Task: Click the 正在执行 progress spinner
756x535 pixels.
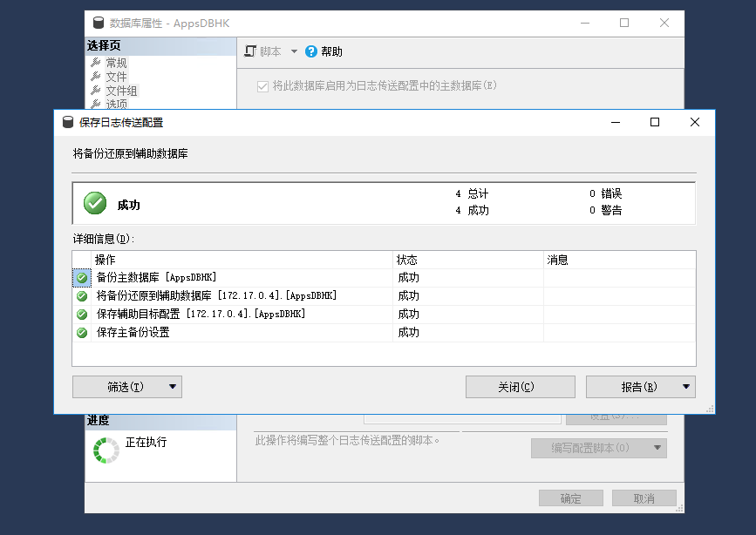Action: (105, 447)
